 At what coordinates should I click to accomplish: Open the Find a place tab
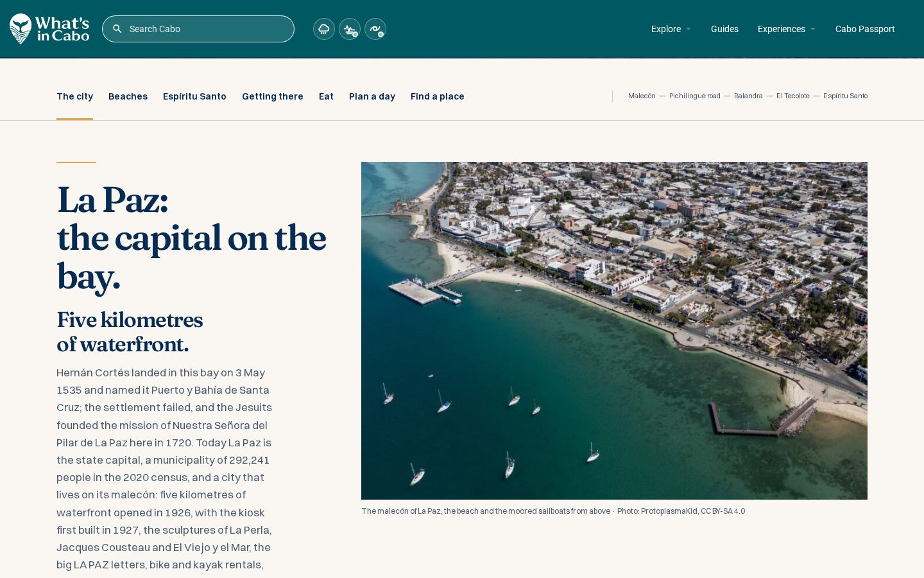438,96
